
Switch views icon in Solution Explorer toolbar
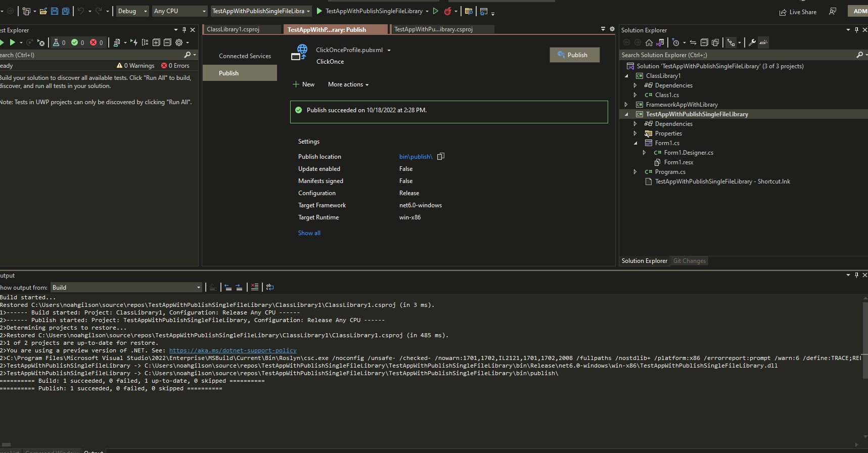[660, 42]
